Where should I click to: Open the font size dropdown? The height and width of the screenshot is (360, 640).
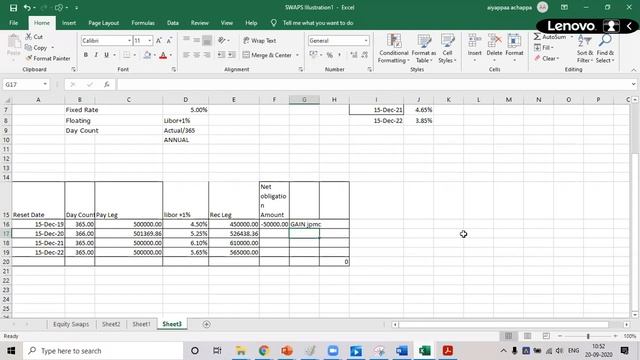149,40
